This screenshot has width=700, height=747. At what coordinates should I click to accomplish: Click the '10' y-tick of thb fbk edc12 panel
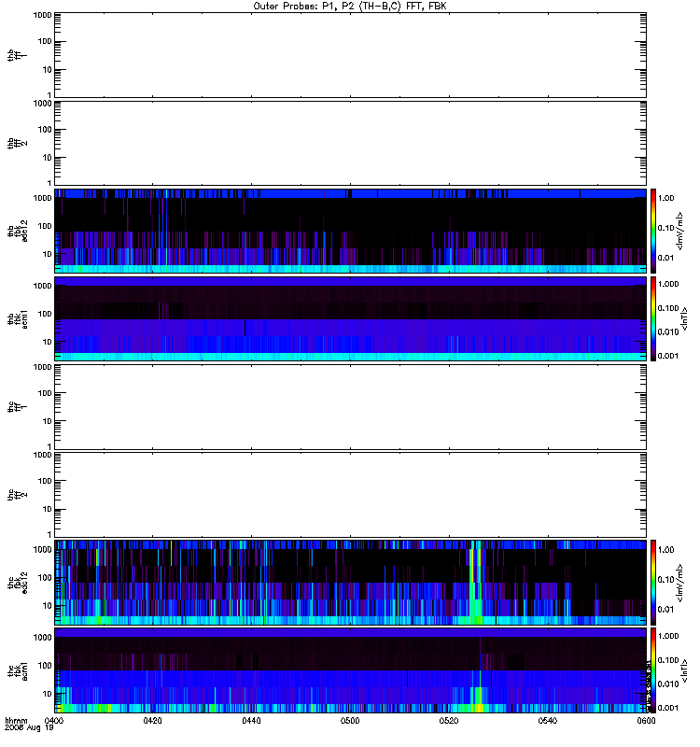pos(48,254)
